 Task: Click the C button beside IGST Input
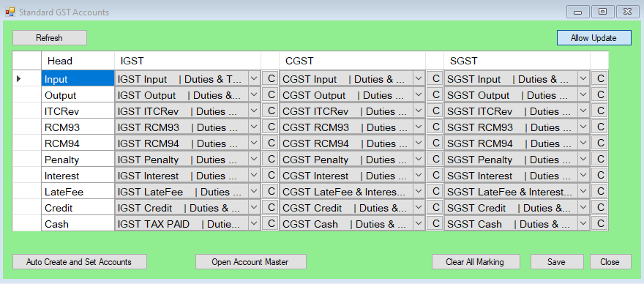tap(270, 78)
